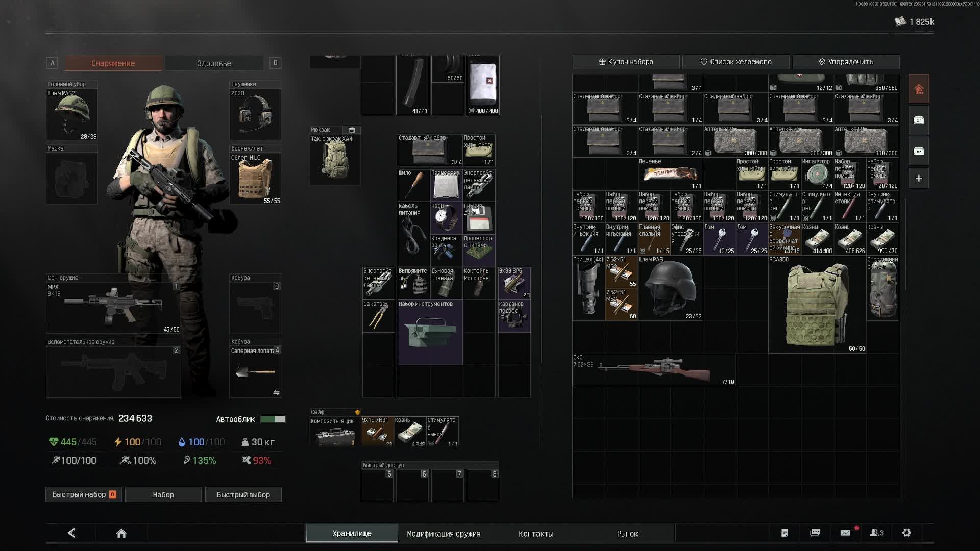Open the Модификация оружия tab

pyautogui.click(x=443, y=534)
